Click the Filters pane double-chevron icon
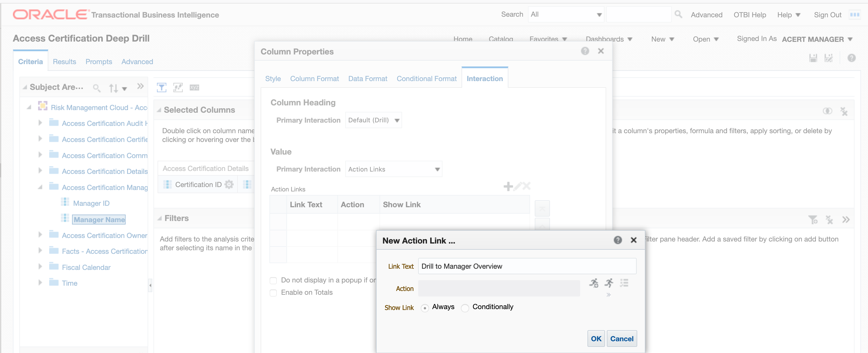Viewport: 868px width, 353px height. (x=846, y=220)
